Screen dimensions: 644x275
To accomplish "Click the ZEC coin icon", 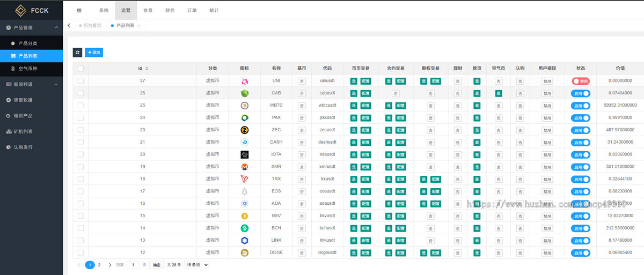I will coord(245,130).
